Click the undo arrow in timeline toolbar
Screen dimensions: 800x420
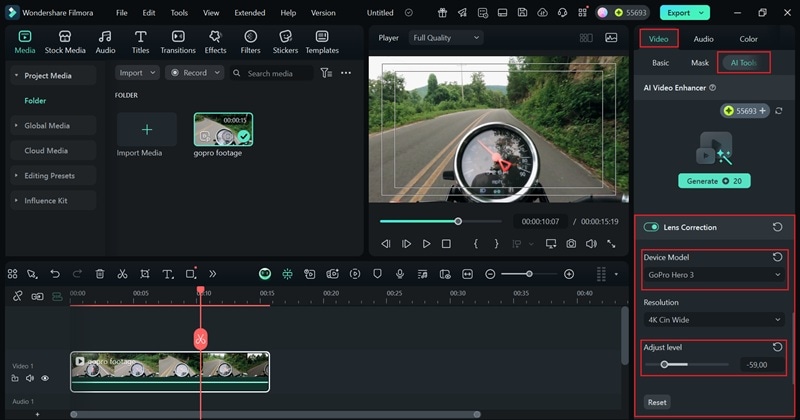tap(55, 274)
